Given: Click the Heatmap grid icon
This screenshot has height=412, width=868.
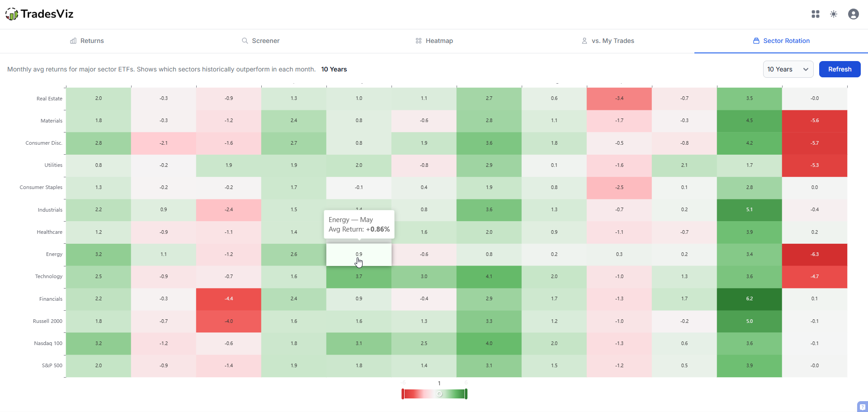Looking at the screenshot, I should (419, 41).
